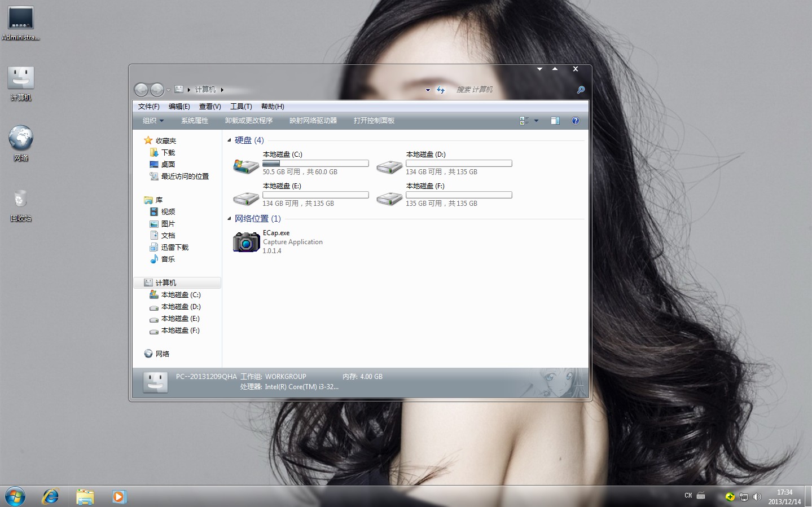This screenshot has height=507, width=812.
Task: Open the Administrator desktop icon
Action: tap(21, 23)
